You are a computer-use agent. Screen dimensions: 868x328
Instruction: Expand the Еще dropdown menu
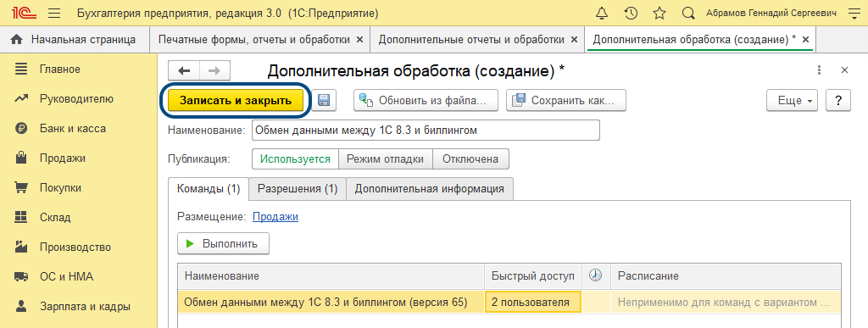click(793, 101)
